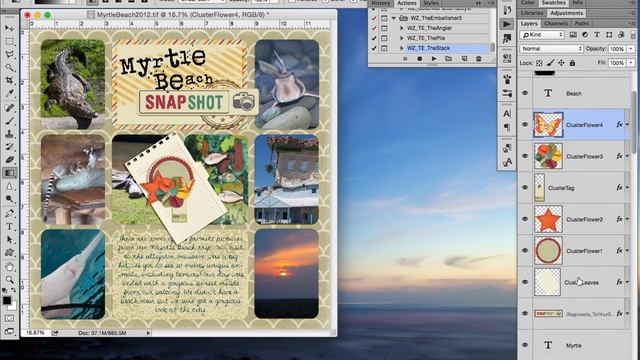Expand ClusterFlower4 layer effects arrow
640x360 pixels.
tap(627, 124)
